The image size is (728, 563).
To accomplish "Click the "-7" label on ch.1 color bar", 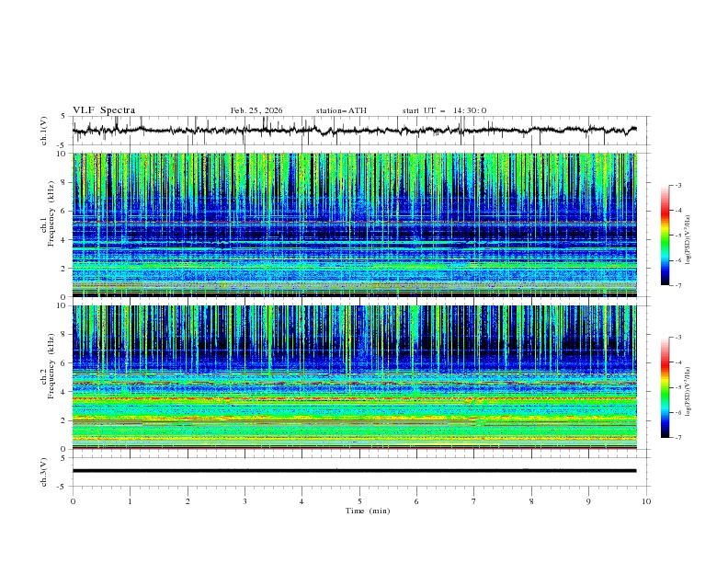I will (678, 285).
